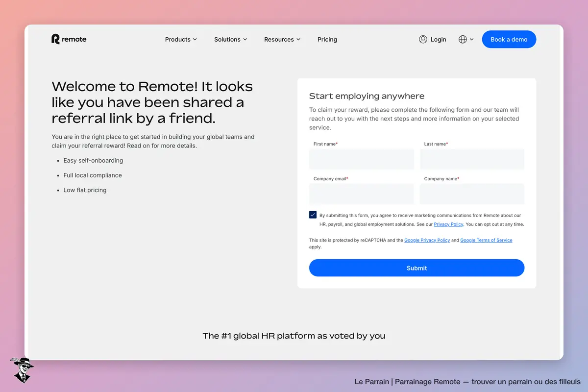Screen dimensions: 588x392
Task: Expand the language chevron next to globe
Action: [471, 39]
